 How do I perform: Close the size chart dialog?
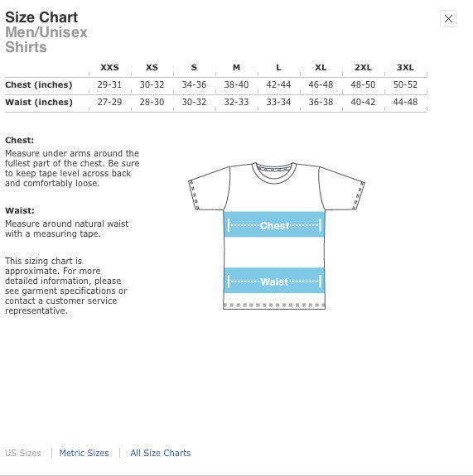click(x=448, y=19)
